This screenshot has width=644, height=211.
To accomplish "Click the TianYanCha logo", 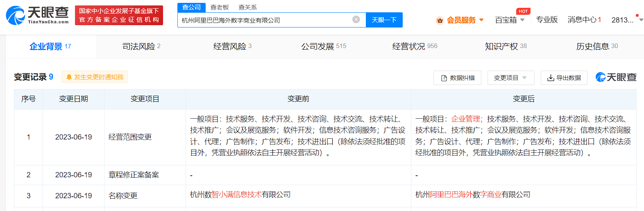I will click(37, 15).
